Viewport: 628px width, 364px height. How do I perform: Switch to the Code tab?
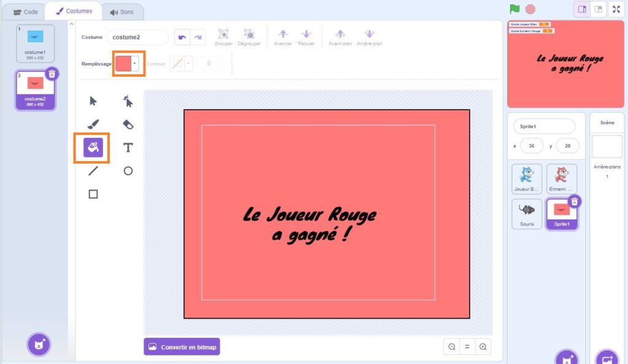tap(26, 12)
